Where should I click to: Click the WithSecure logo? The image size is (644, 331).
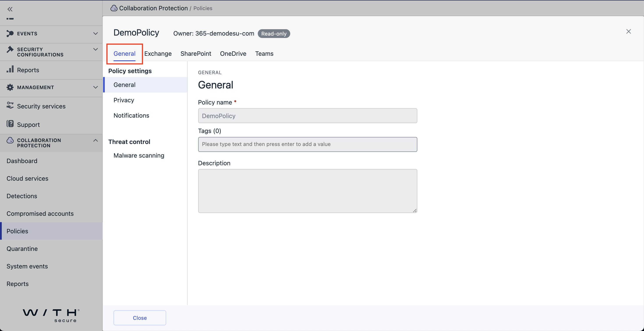[x=51, y=315]
